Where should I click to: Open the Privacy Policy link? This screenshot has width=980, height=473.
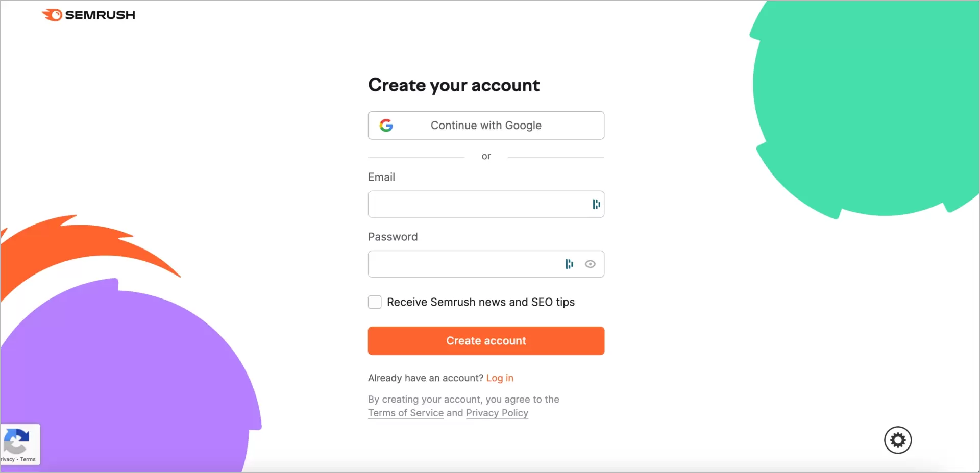click(x=497, y=413)
